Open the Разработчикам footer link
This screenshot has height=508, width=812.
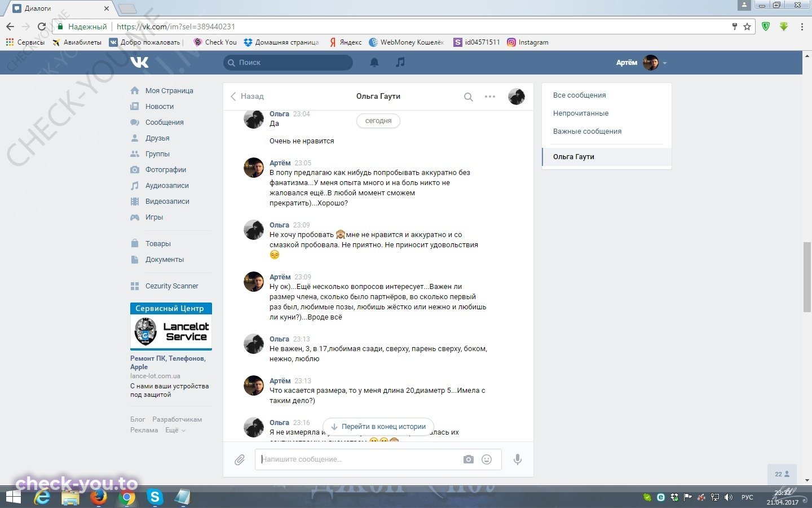(x=177, y=419)
